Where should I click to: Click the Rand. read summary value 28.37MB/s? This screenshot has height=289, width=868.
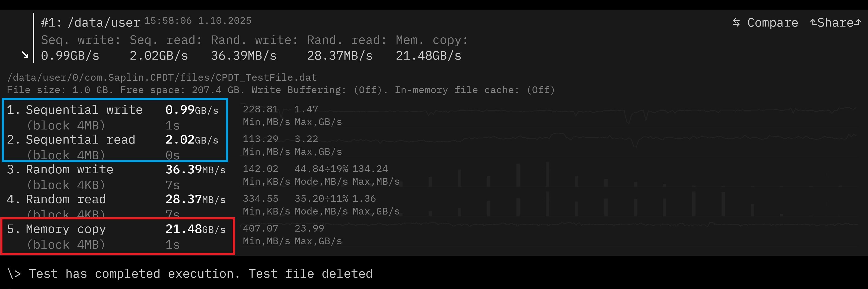pos(340,56)
